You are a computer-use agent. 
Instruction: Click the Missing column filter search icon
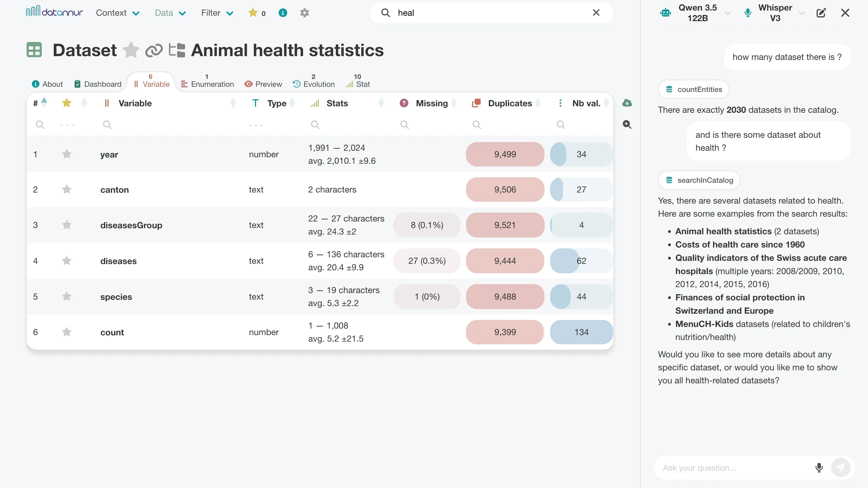[x=404, y=125]
